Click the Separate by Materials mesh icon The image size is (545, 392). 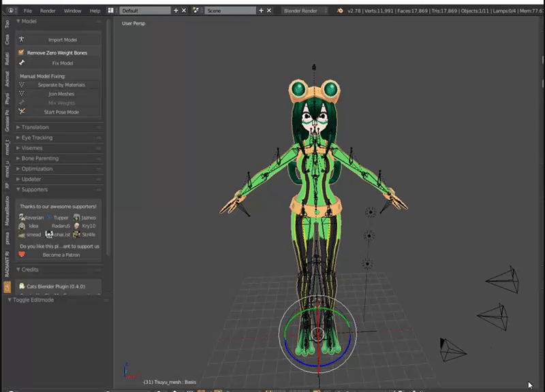pyautogui.click(x=22, y=84)
